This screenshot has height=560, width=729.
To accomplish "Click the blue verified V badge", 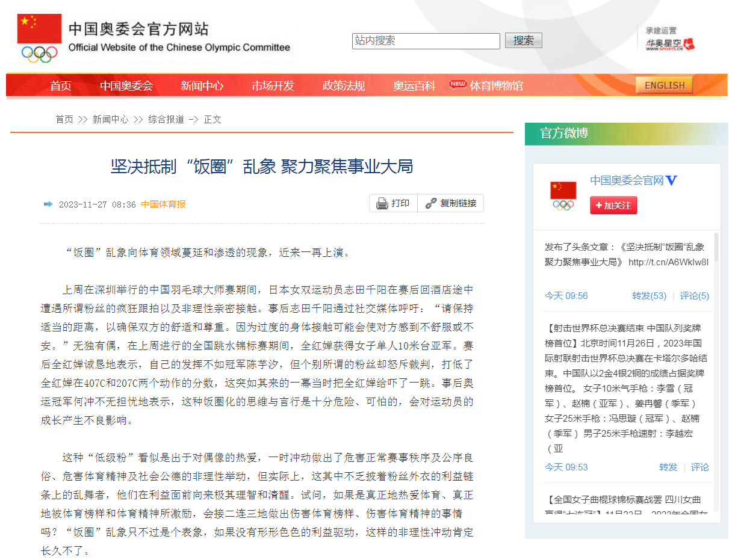I will point(672,180).
